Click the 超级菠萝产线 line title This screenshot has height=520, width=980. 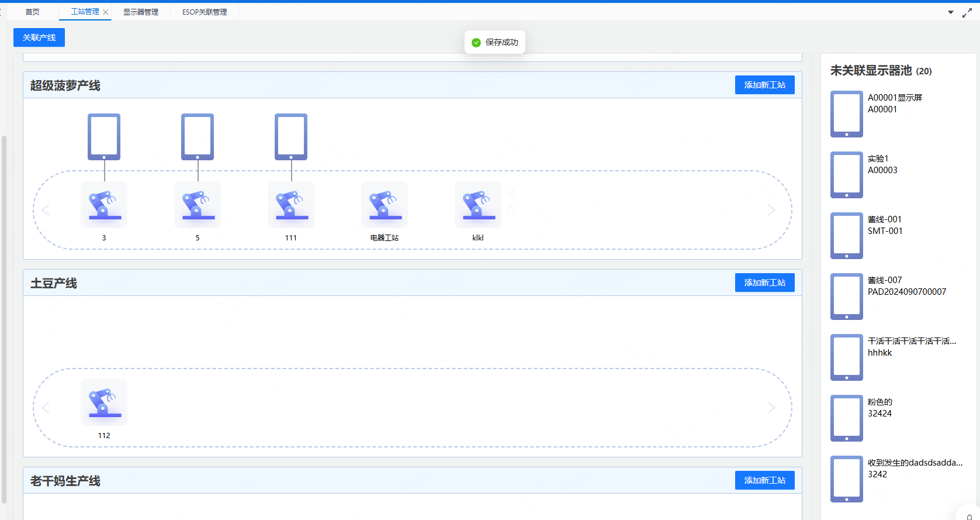click(x=65, y=85)
